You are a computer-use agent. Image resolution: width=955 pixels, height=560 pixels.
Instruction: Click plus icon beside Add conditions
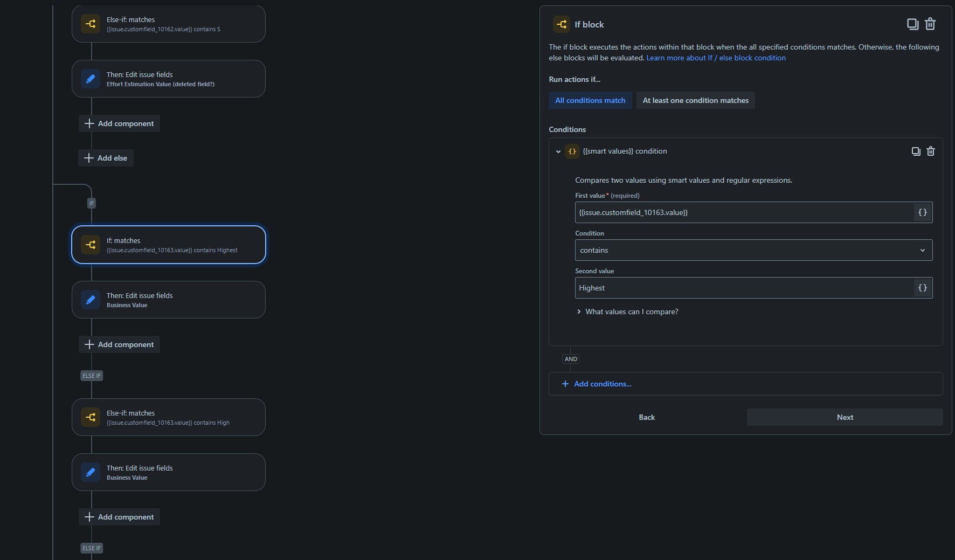pos(565,384)
